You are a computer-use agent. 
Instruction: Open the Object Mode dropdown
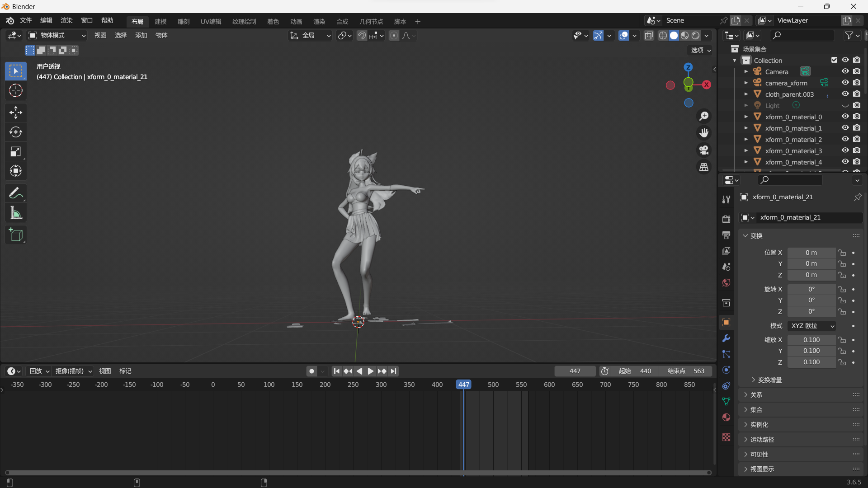coord(57,35)
